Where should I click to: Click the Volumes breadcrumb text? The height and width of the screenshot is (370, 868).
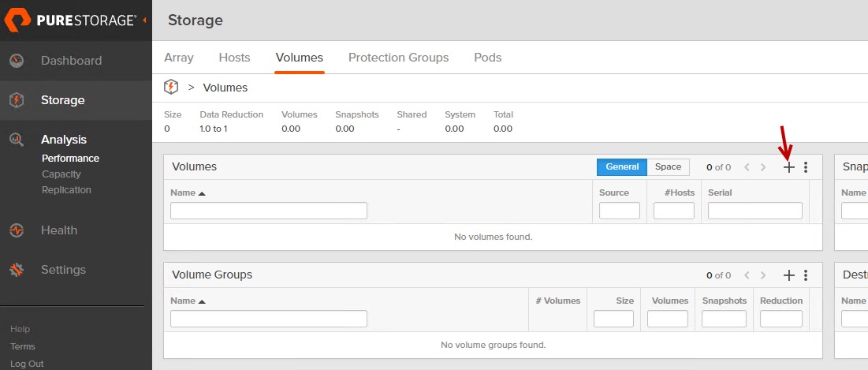[225, 88]
